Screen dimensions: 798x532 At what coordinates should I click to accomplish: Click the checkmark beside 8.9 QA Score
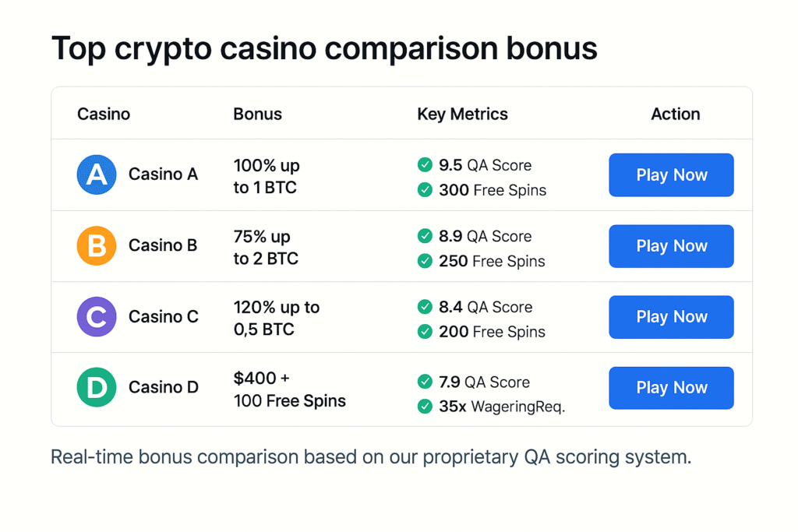[425, 236]
